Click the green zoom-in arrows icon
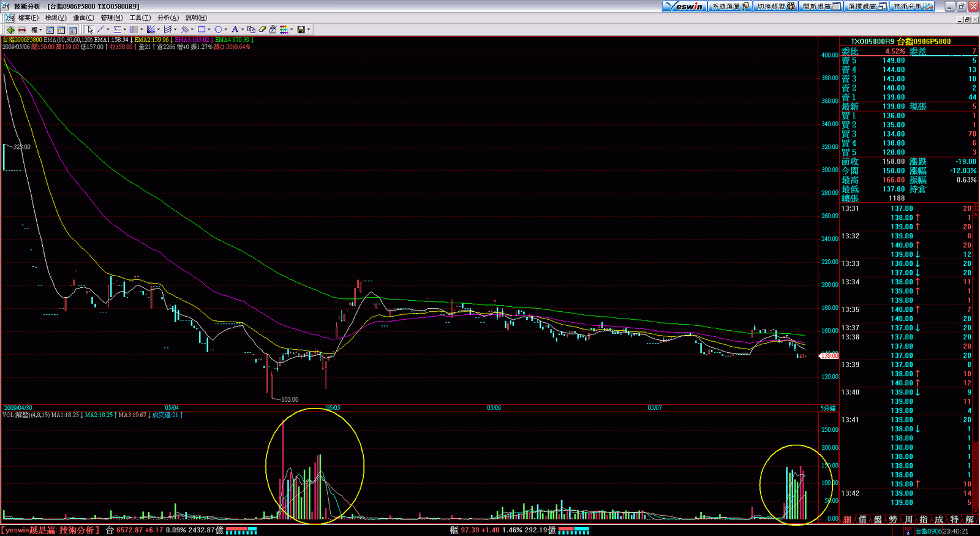Viewport: 980px width, 536px height. [10, 29]
